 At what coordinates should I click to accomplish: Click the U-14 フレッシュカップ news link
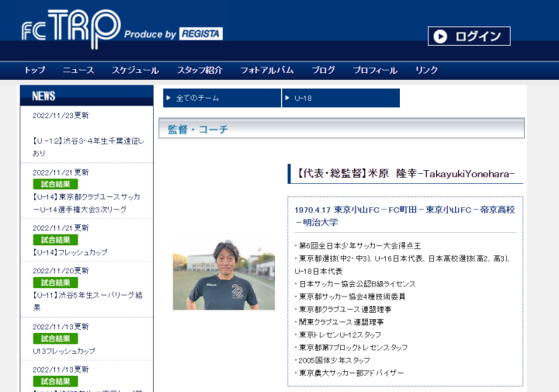click(x=70, y=252)
